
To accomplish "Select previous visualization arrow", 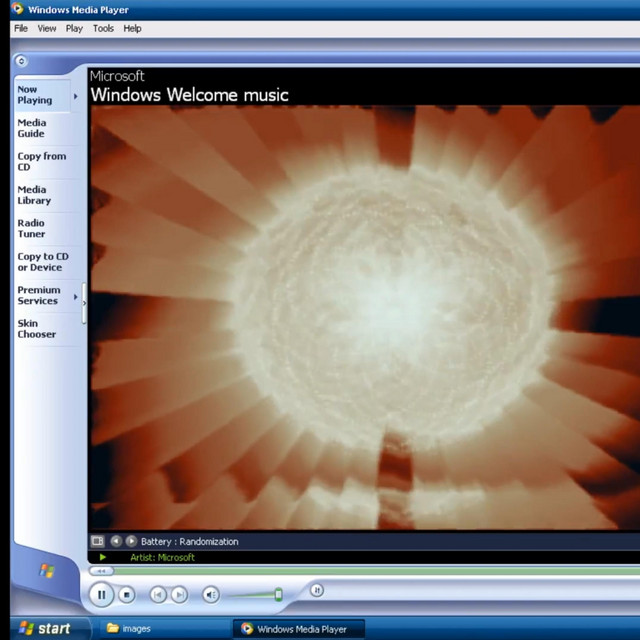I will pos(116,541).
